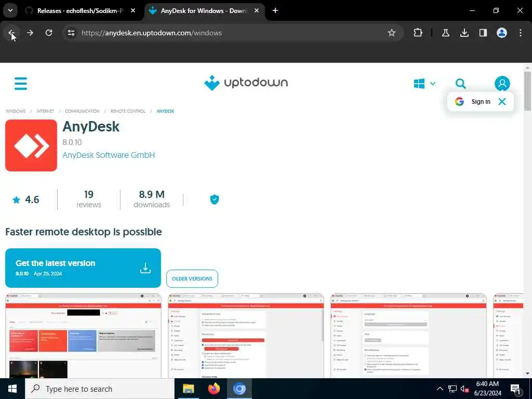Toggle the browser side panel icon
Viewport: 532px width, 399px height.
point(483,33)
